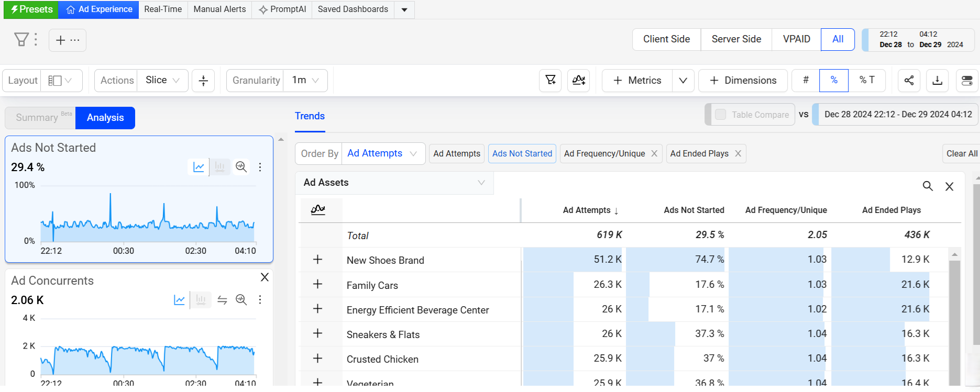Open the search icon in Ad Assets table
Viewport: 980px width, 392px height.
[927, 186]
